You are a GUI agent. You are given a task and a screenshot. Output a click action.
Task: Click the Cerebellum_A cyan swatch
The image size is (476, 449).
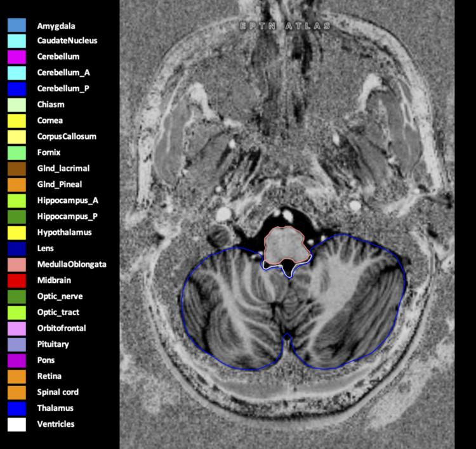[x=17, y=73]
